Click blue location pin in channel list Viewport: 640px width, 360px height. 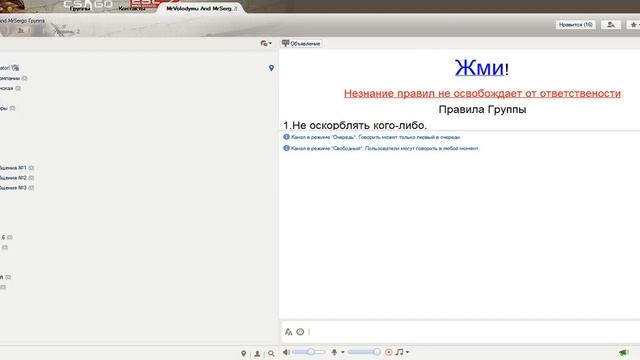(271, 68)
